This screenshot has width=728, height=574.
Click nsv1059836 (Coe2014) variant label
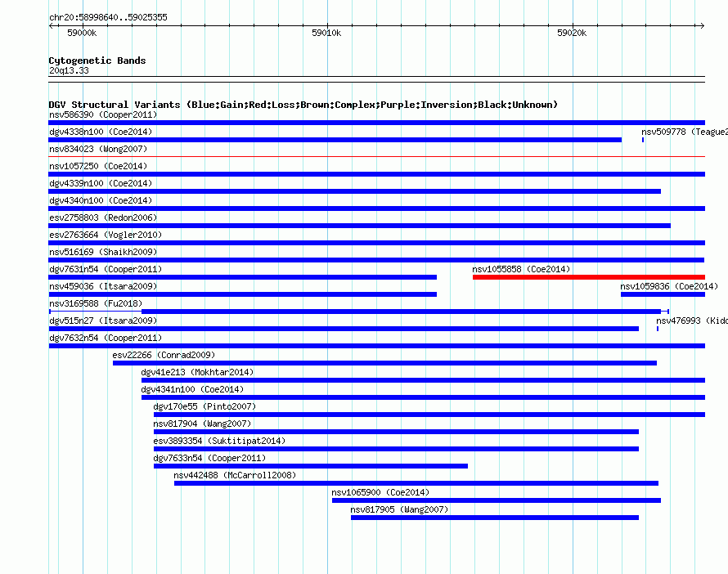[669, 286]
